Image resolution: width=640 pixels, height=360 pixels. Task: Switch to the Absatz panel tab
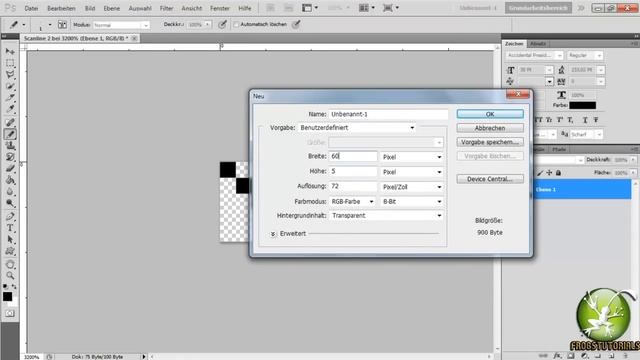pos(538,44)
